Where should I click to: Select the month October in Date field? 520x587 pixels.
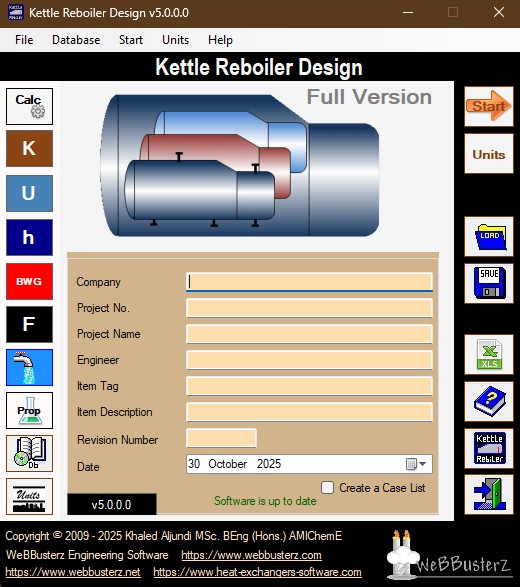coord(228,464)
